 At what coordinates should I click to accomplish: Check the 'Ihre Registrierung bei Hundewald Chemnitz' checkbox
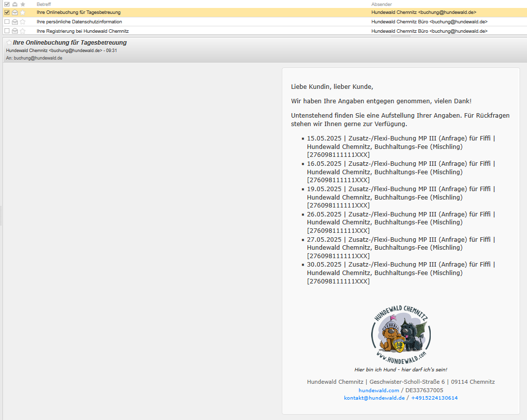[7, 31]
